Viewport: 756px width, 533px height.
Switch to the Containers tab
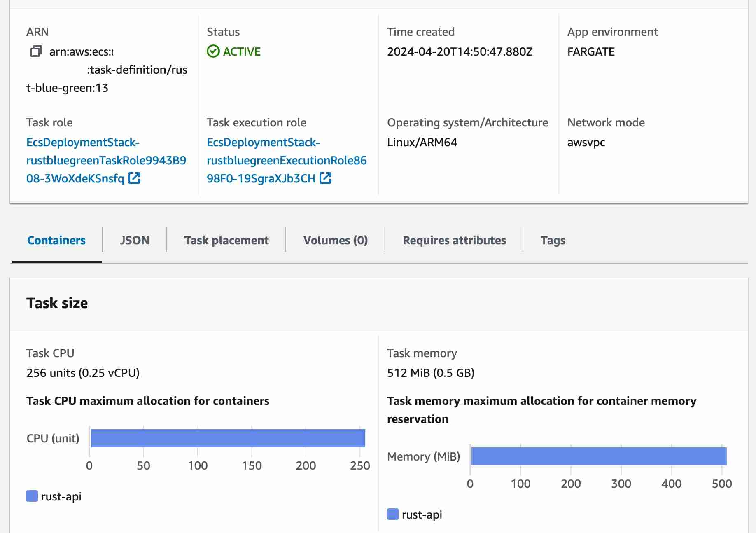point(56,240)
